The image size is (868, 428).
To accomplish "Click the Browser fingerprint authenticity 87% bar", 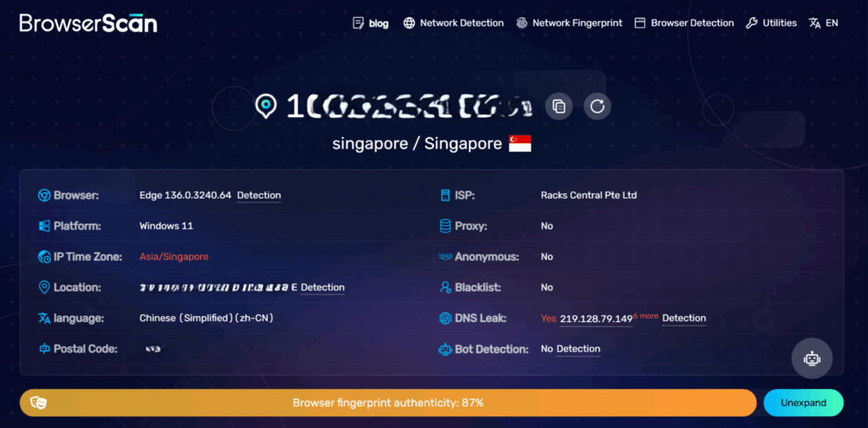I will (388, 403).
